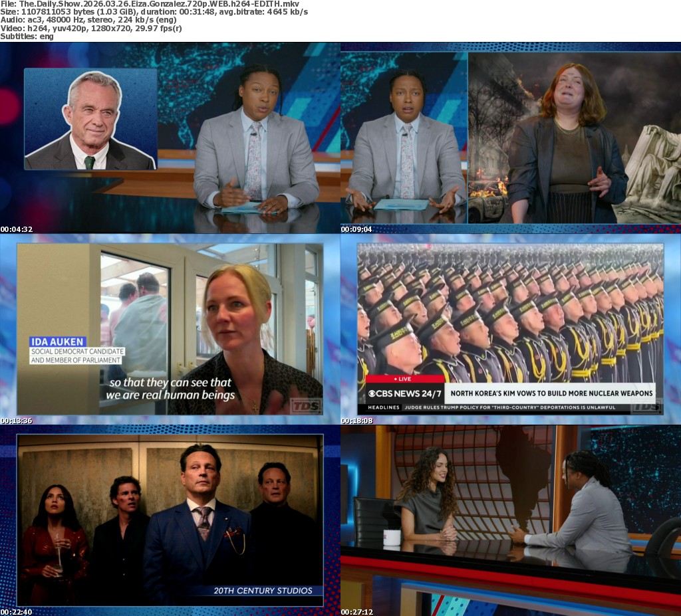Click the TDS watermark in Ida Auken frame
Viewport: 681px width, 616px height.
[306, 405]
